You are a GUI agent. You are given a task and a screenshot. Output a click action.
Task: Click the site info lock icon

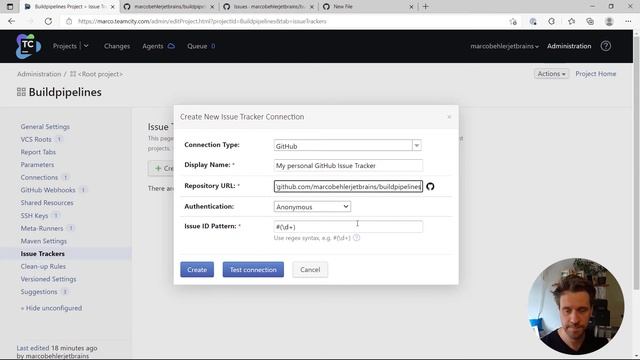click(69, 21)
